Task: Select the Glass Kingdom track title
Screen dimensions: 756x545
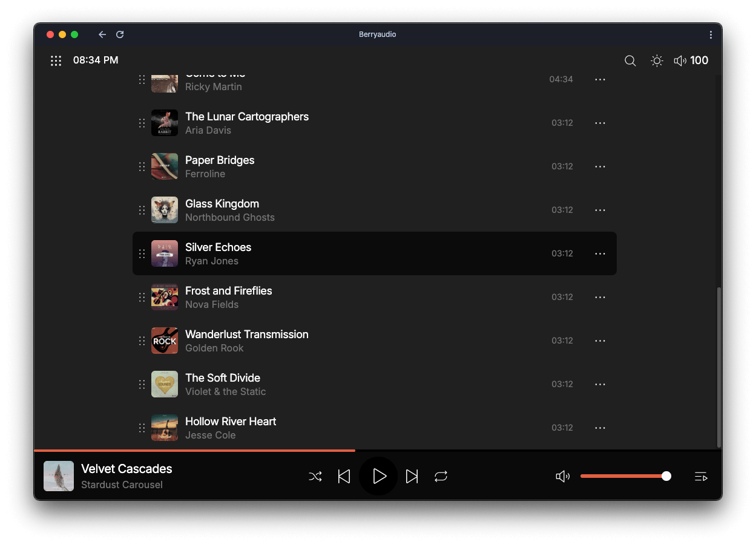Action: (222, 204)
